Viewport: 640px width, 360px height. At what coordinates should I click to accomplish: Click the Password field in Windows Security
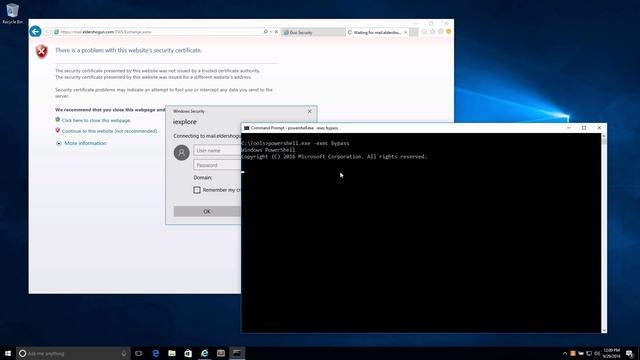[x=218, y=165]
